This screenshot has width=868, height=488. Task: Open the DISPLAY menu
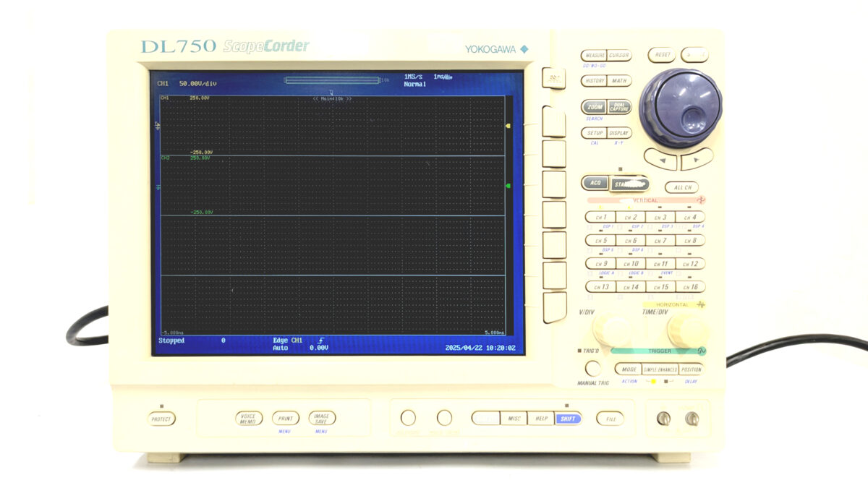coord(619,133)
